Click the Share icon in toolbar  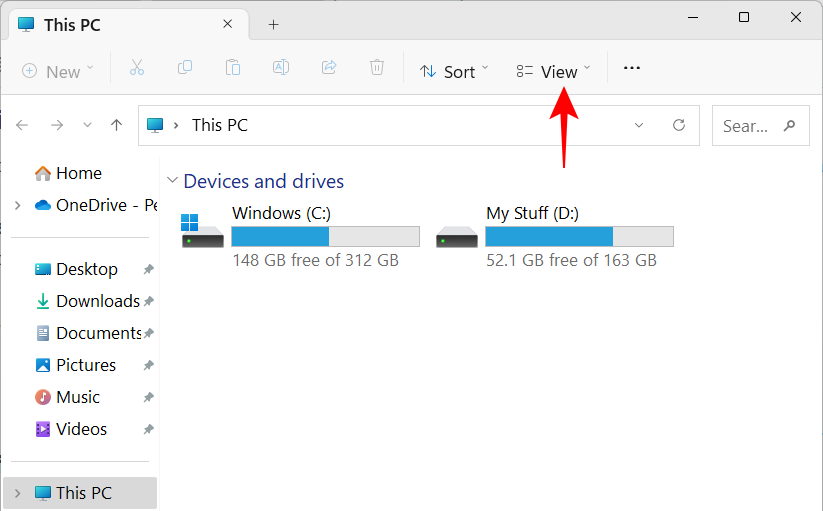pyautogui.click(x=329, y=68)
